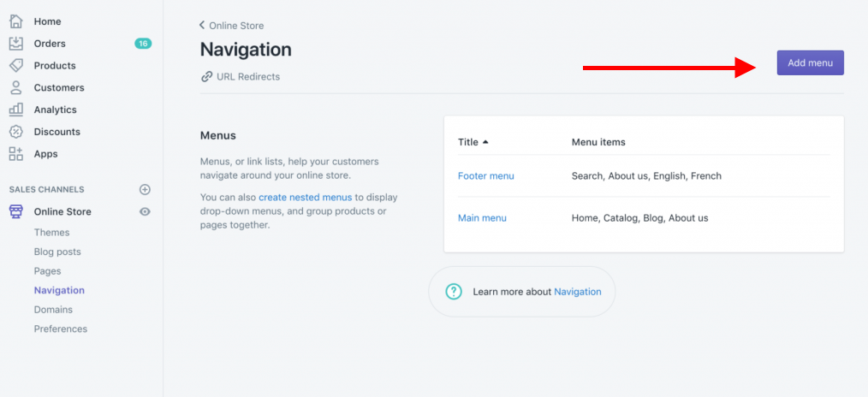This screenshot has width=868, height=397.
Task: Click the Discounts badge icon
Action: pyautogui.click(x=16, y=132)
